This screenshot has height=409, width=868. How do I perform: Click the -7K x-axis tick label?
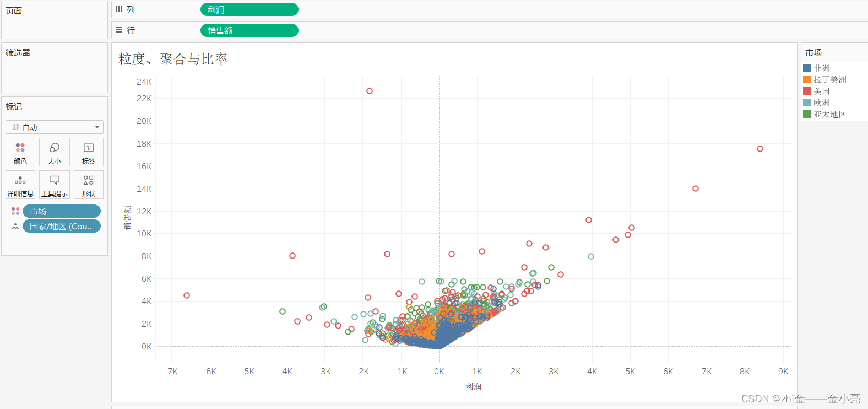171,372
